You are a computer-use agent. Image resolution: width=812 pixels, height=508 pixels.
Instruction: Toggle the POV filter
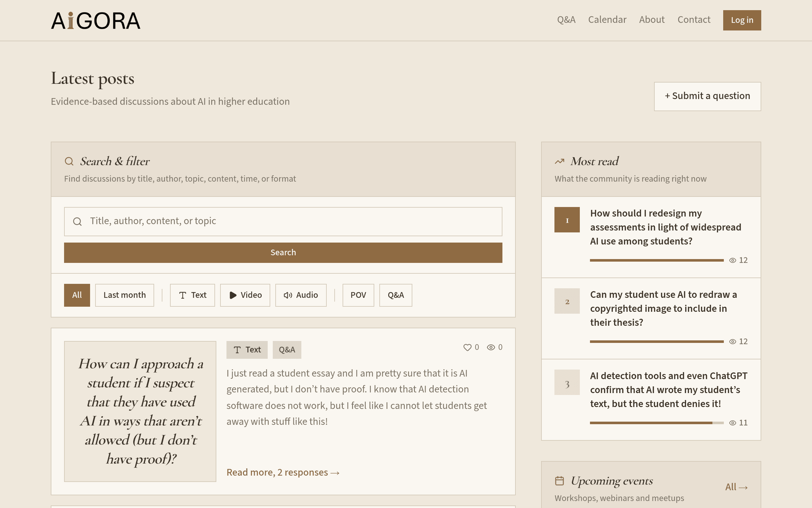point(358,295)
